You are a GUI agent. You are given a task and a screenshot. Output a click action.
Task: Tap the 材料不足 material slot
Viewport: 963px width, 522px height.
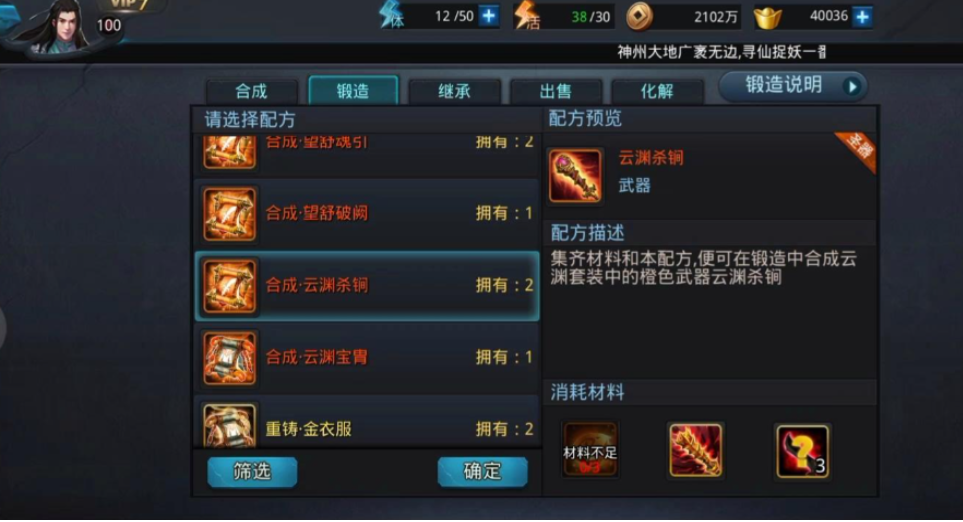pos(590,450)
